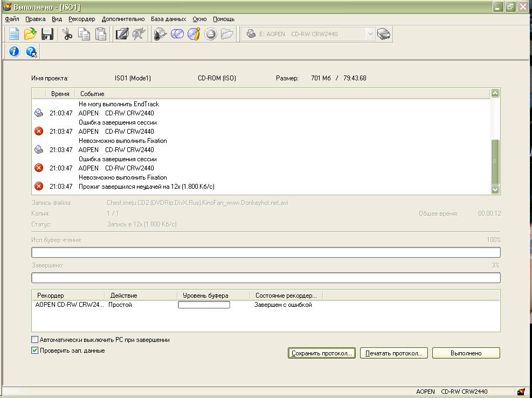532x398 pixels.
Task: Click the Состояние рекордер... column header
Action: (286, 296)
